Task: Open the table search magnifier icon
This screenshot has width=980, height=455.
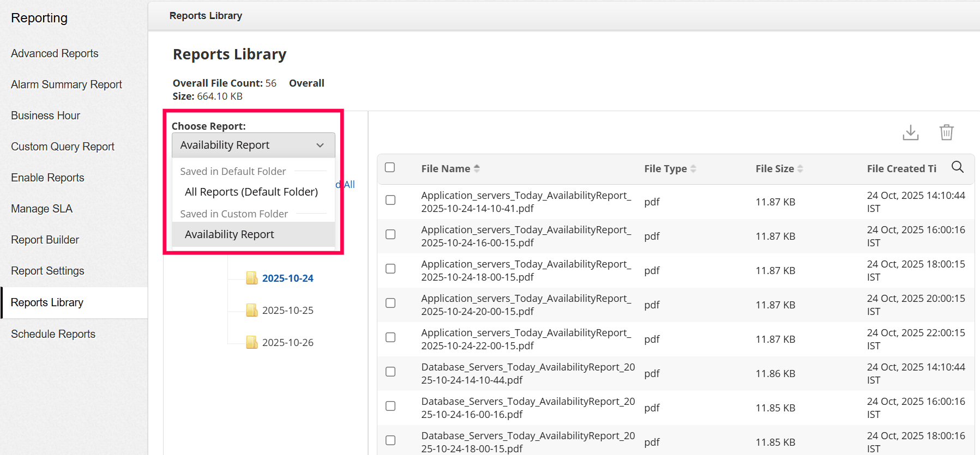Action: coord(957,167)
